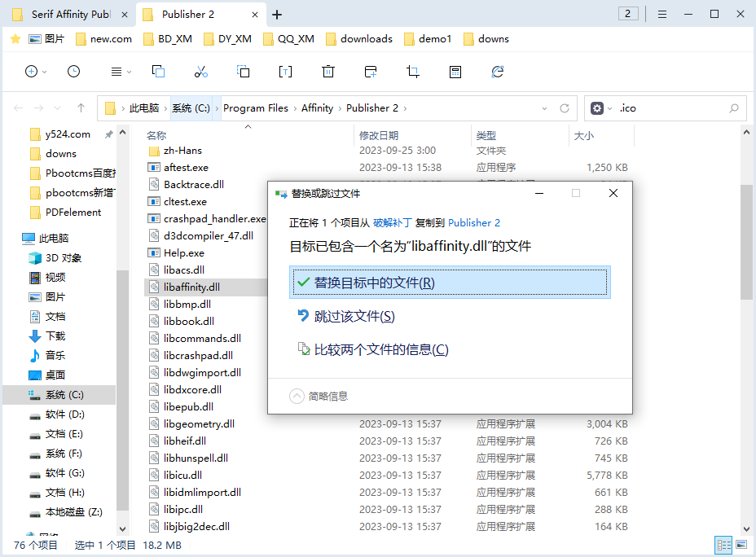Choose 比较两个文件的信息(C) option
The height and width of the screenshot is (557, 756).
coord(450,349)
